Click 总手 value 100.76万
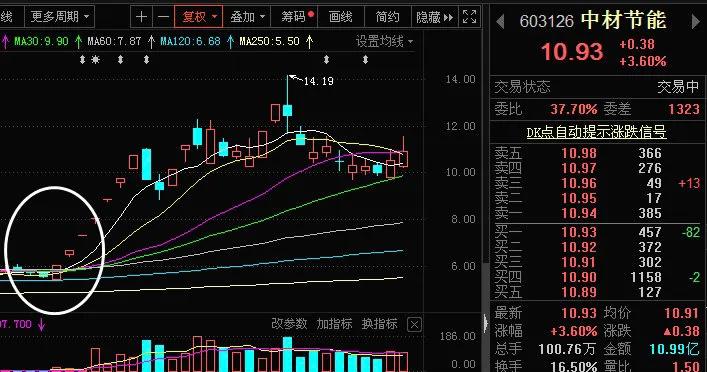 tap(567, 349)
